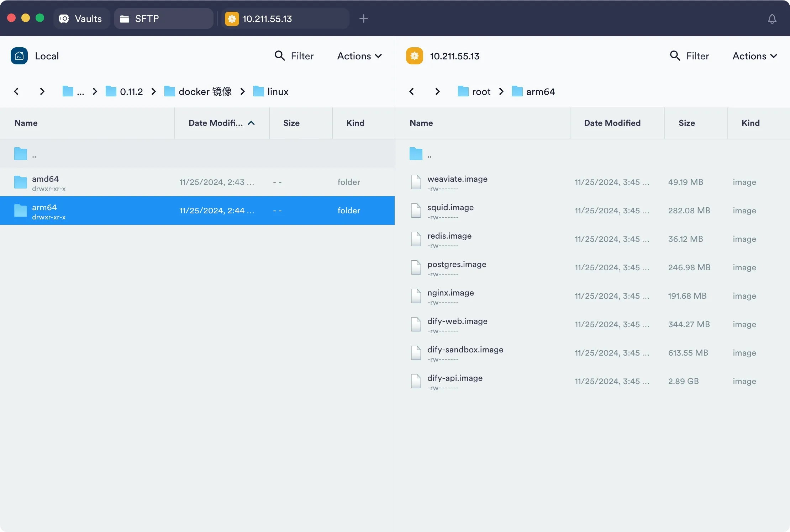
Task: Open a new tab with plus icon
Action: coord(363,19)
